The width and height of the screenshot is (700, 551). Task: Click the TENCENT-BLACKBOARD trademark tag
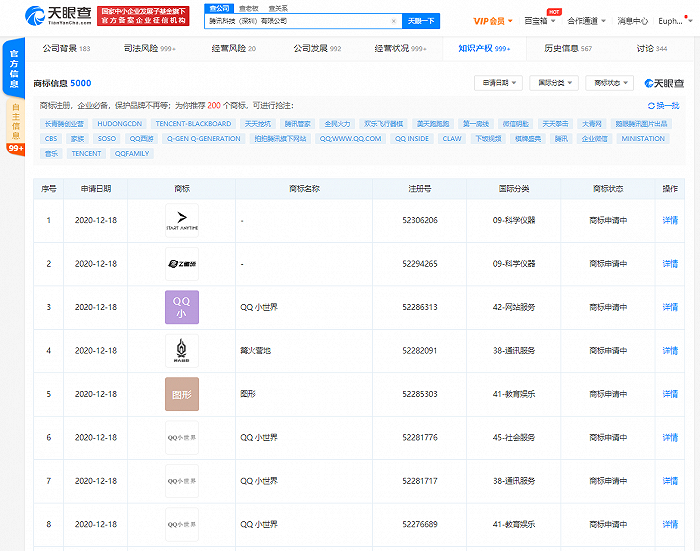193,124
